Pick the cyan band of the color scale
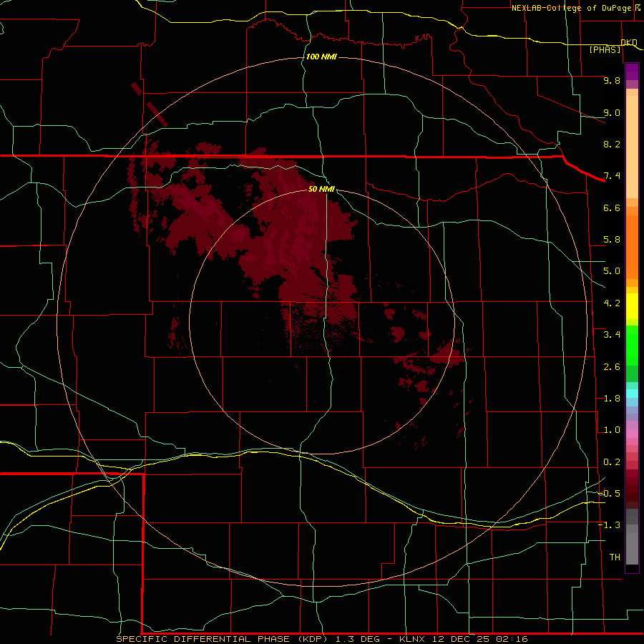Screen dimensions: 644x644 pos(632,393)
